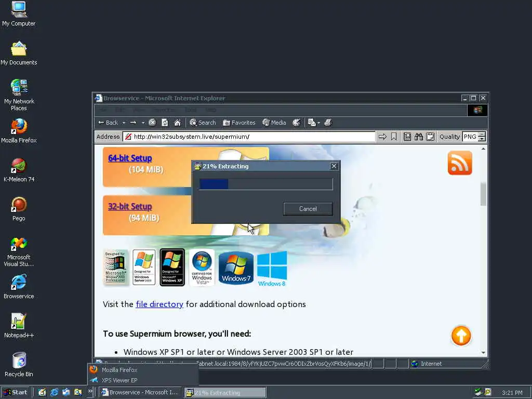Click the browser vertical scrollbar thumb
The height and width of the screenshot is (399, 532).
(483, 194)
